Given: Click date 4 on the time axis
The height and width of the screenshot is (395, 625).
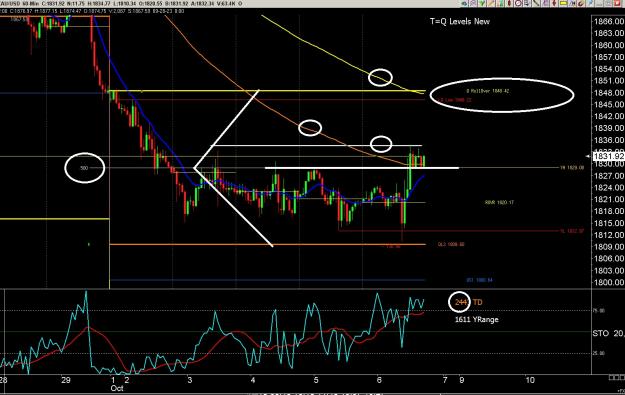Looking at the screenshot, I should click(x=253, y=380).
